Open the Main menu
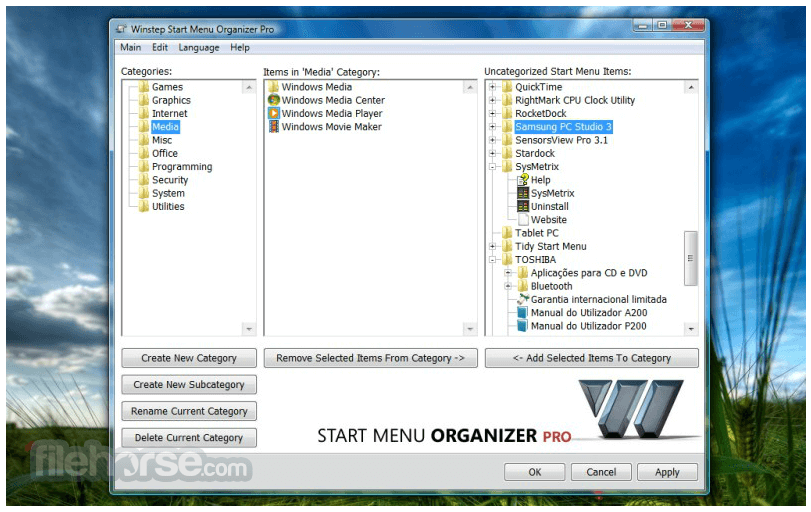Screen dimensions: 811x512 130,48
